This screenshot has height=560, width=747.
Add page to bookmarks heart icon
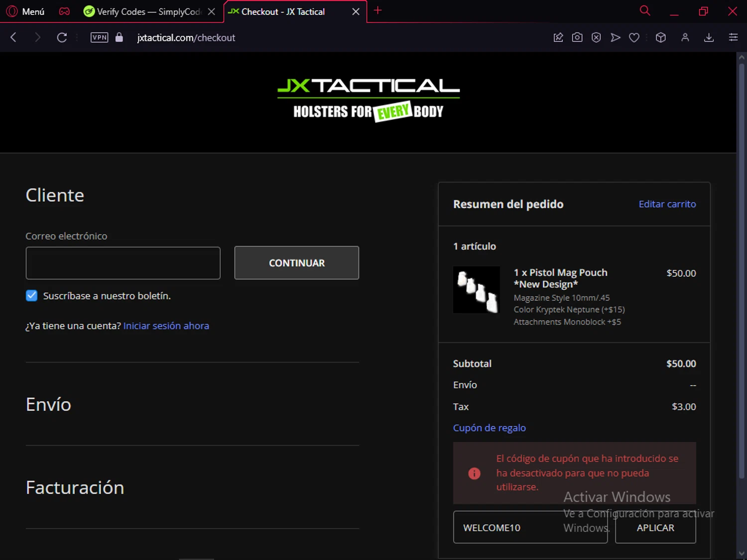pyautogui.click(x=634, y=37)
